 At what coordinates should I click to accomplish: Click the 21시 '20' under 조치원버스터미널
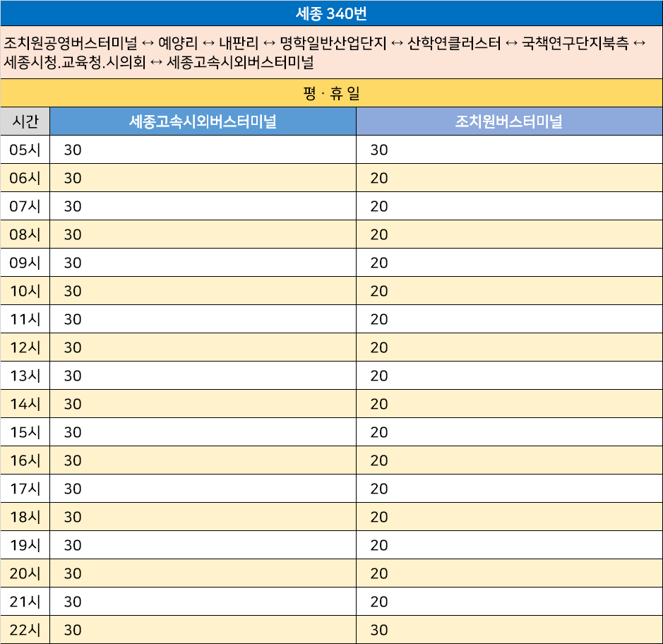tap(379, 602)
